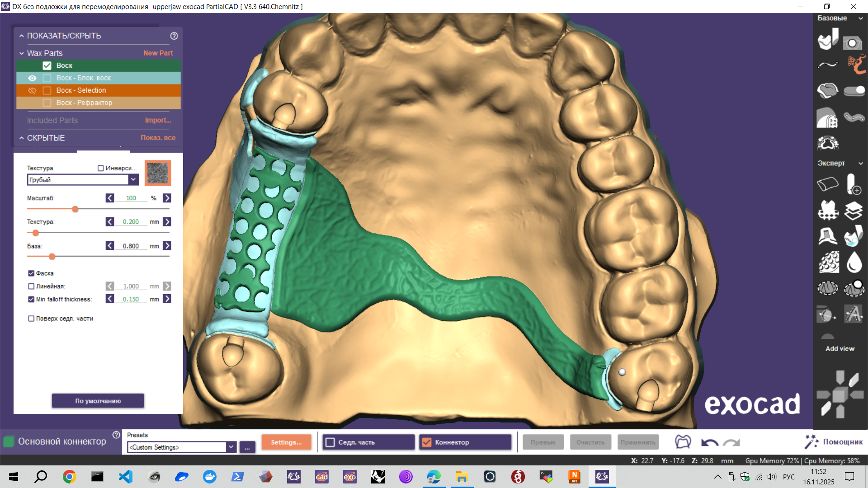This screenshot has width=868, height=488.
Task: Enable the Воск - Рефрактор checkbox
Action: [x=47, y=103]
